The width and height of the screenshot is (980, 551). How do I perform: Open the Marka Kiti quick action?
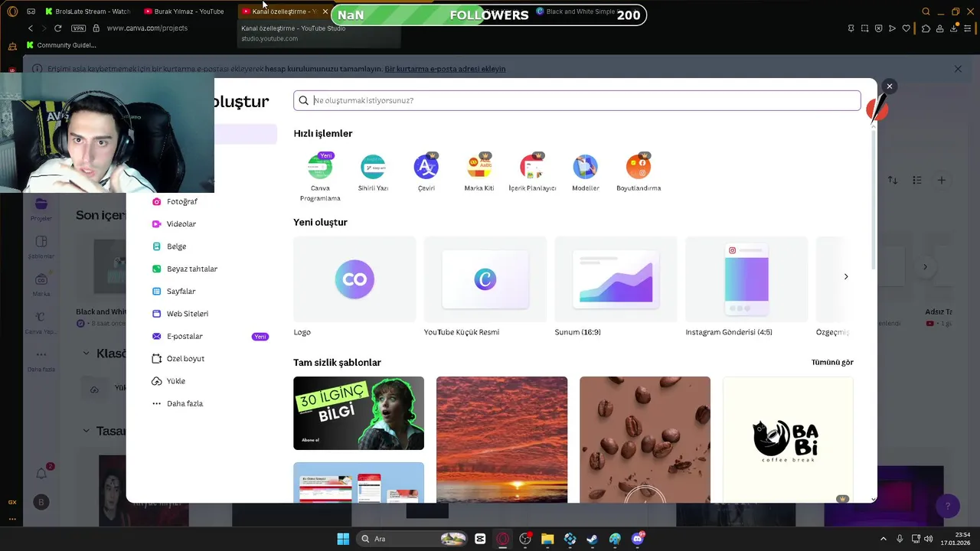tap(479, 172)
